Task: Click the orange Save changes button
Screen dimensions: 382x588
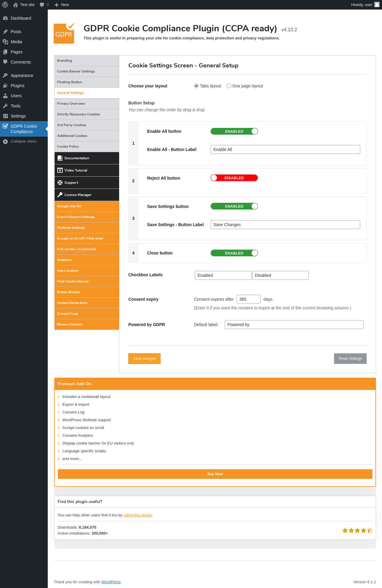Action: click(x=144, y=359)
